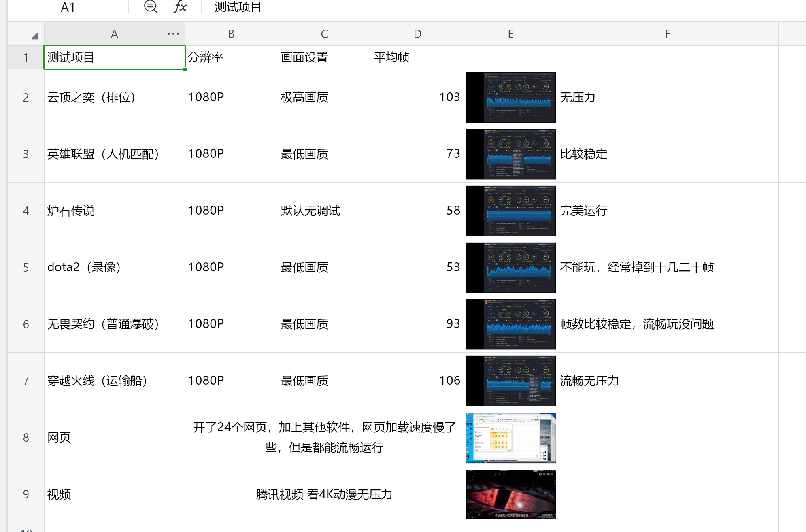Select row 5 header
The image size is (806, 532).
tap(26, 268)
